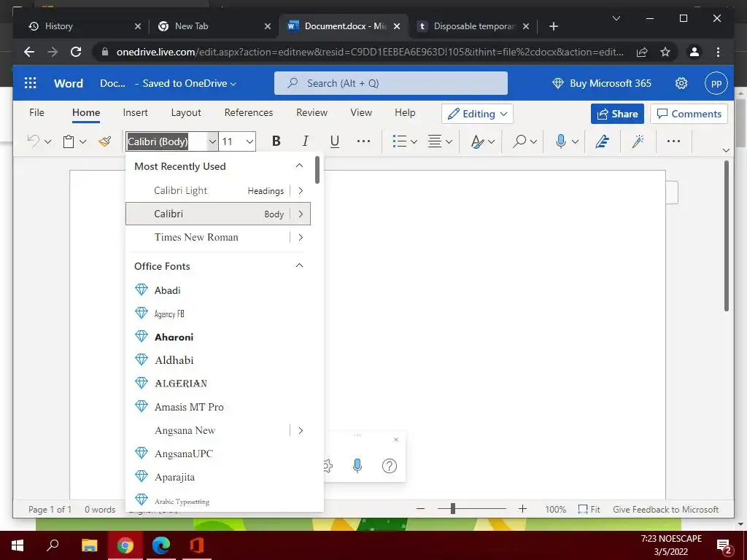Click the browser reload icon
Image resolution: width=747 pixels, height=560 pixels.
(76, 52)
